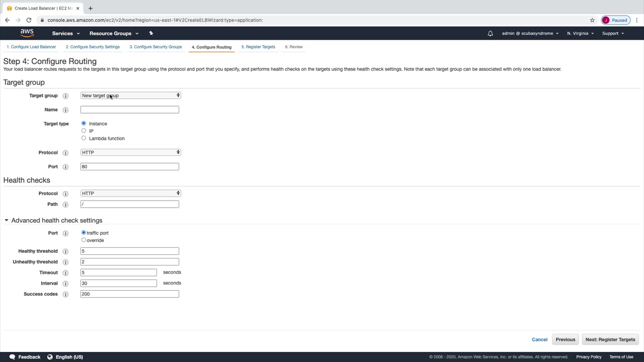644x362 pixels.
Task: Open the N. Virginia region menu
Action: pyautogui.click(x=580, y=34)
